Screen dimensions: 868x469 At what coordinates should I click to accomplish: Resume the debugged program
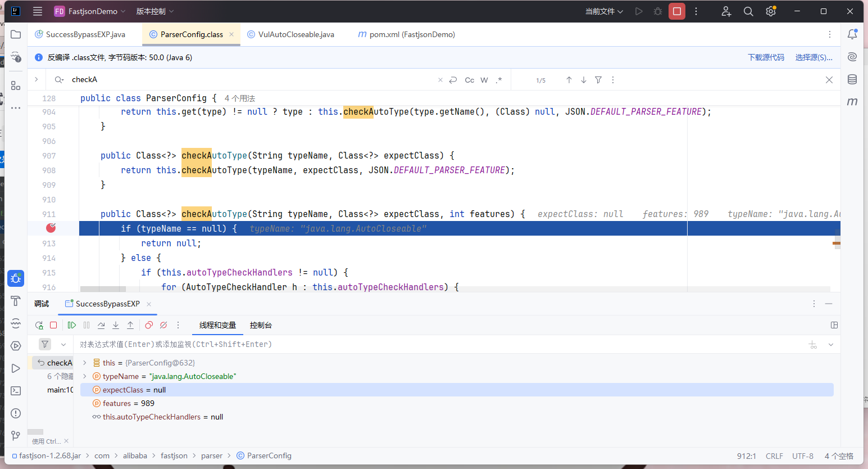[72, 325]
